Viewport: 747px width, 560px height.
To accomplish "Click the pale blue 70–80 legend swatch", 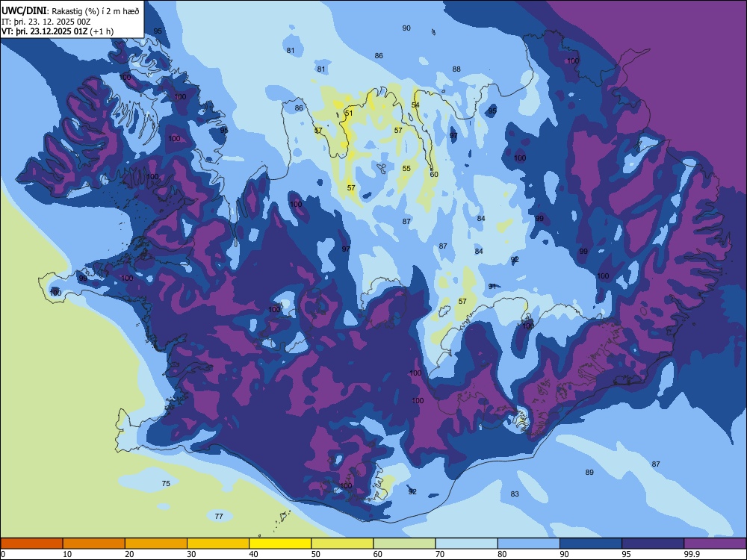I will point(466,544).
